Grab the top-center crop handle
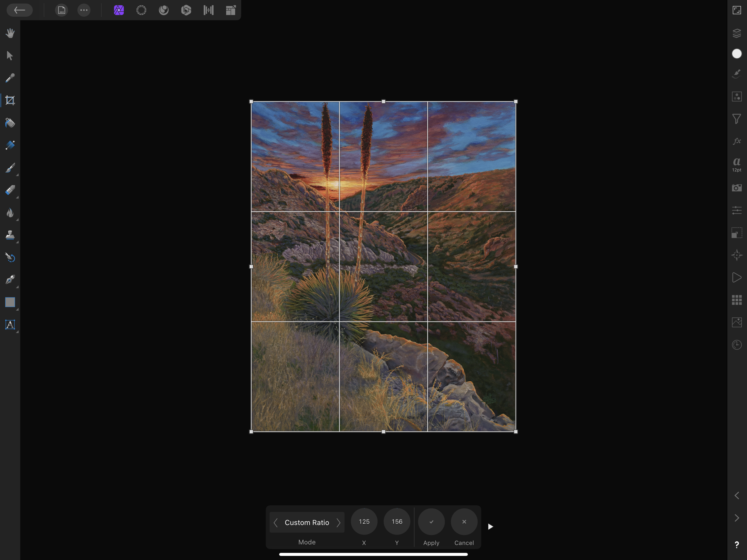 click(x=383, y=102)
